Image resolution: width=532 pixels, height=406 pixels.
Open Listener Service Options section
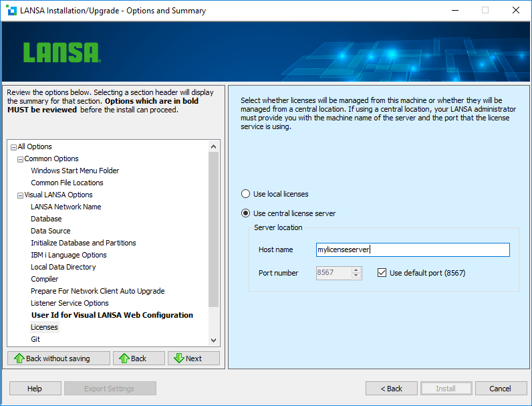(70, 303)
